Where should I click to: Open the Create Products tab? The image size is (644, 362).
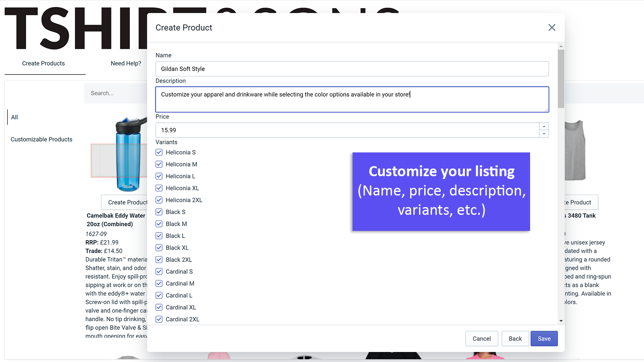(x=43, y=64)
